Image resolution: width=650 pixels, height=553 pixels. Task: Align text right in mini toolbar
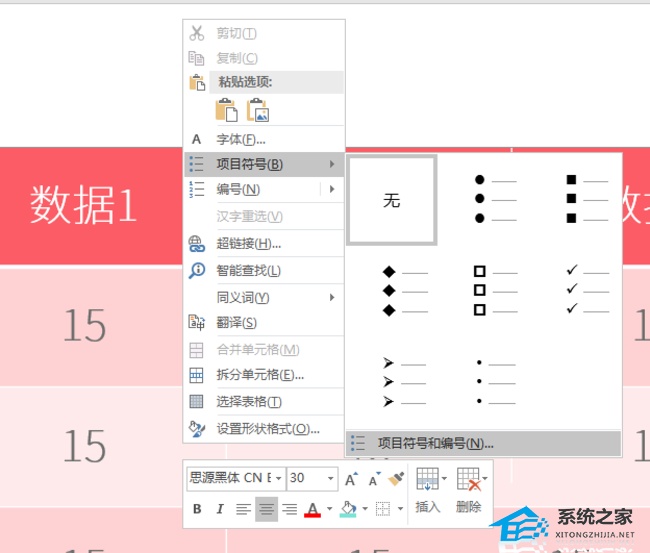pos(289,509)
